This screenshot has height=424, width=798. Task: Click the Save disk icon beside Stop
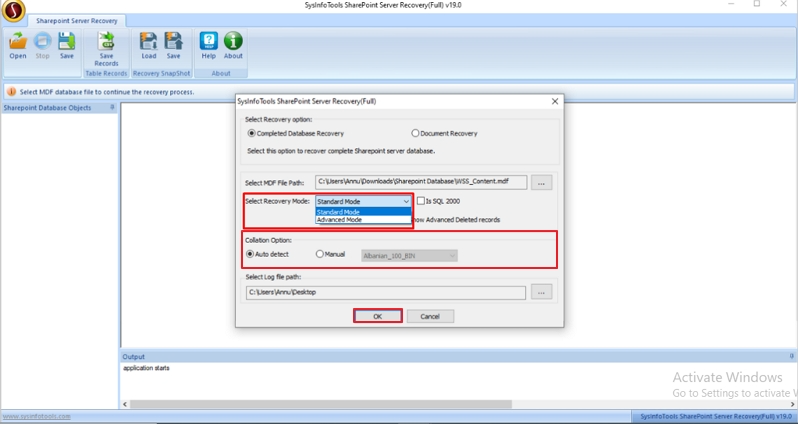(x=66, y=43)
